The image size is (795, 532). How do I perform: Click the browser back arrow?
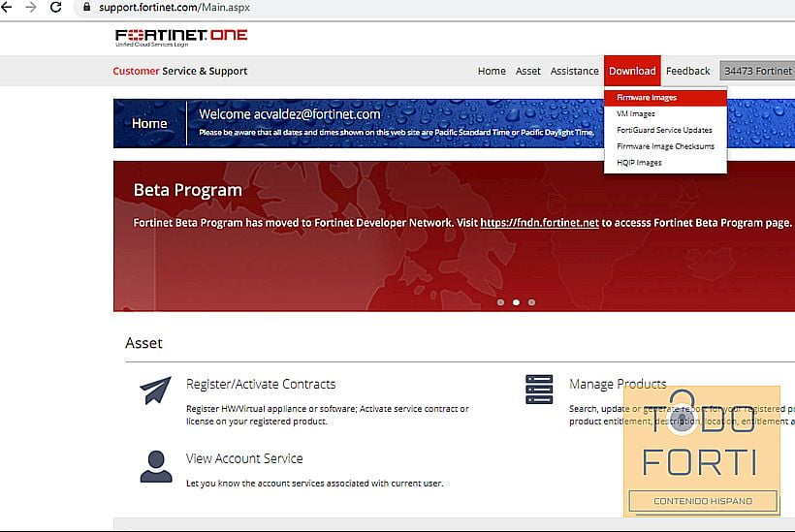(6, 7)
